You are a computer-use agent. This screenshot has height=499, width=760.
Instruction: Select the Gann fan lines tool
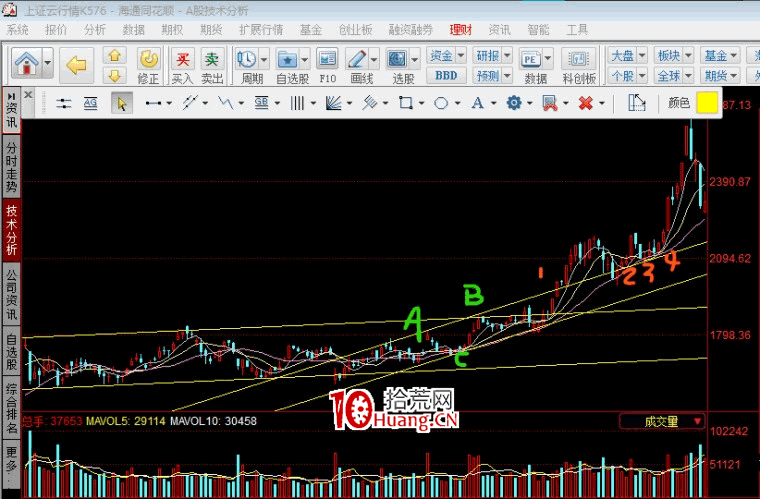pos(333,103)
